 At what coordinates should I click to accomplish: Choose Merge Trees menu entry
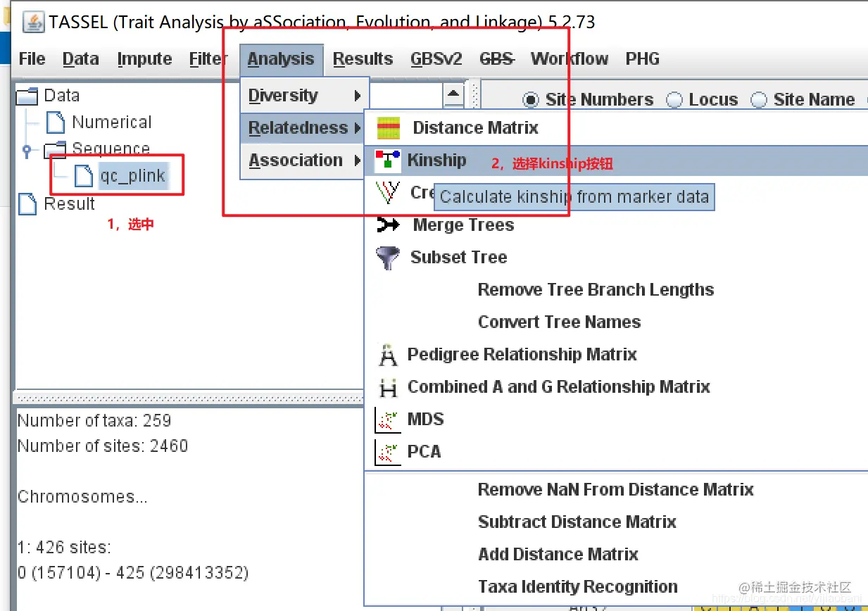click(x=616, y=225)
